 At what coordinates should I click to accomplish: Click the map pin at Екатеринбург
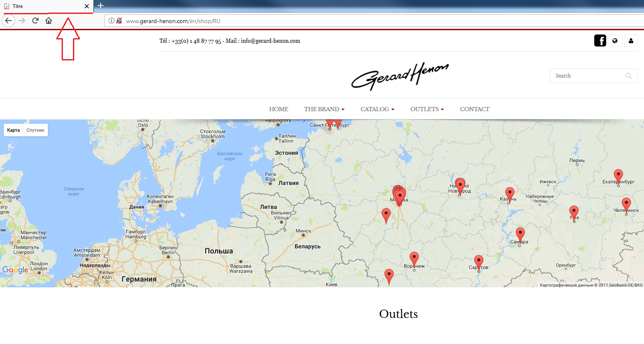pos(618,177)
